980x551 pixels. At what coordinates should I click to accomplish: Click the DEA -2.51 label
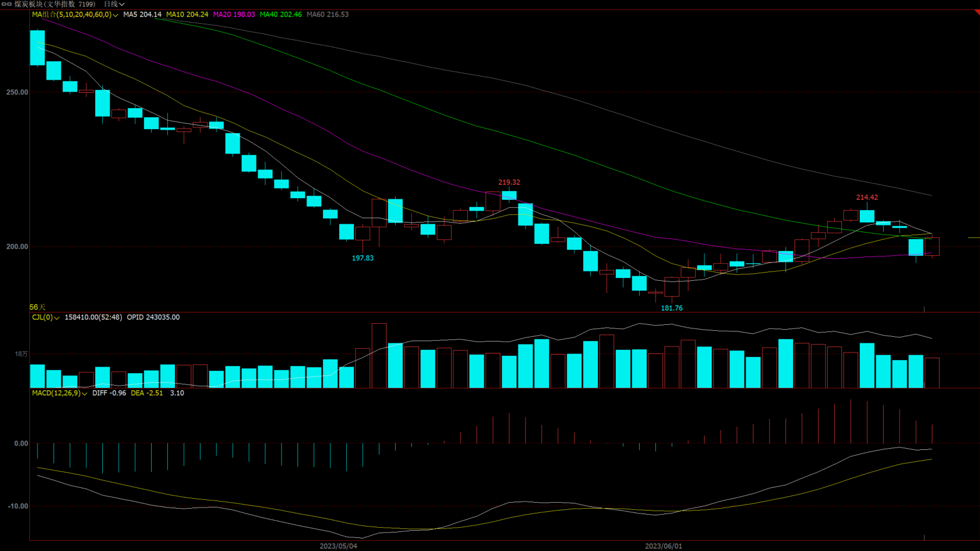click(x=146, y=393)
